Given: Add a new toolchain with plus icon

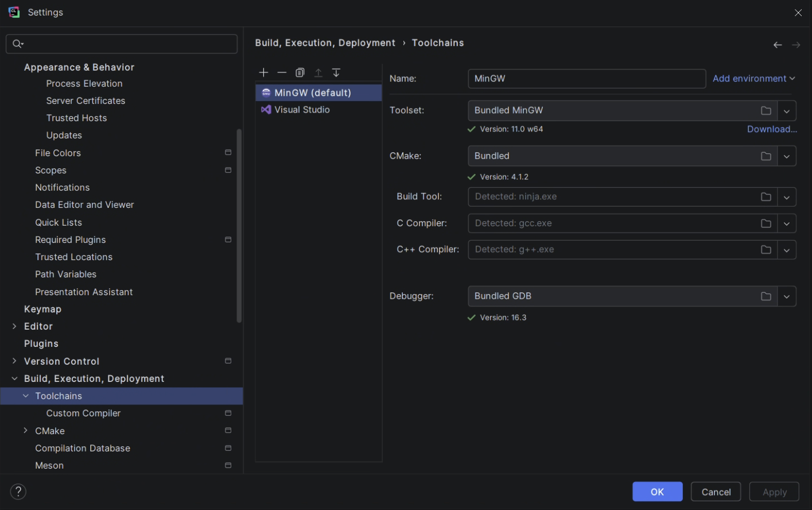Looking at the screenshot, I should coord(263,72).
